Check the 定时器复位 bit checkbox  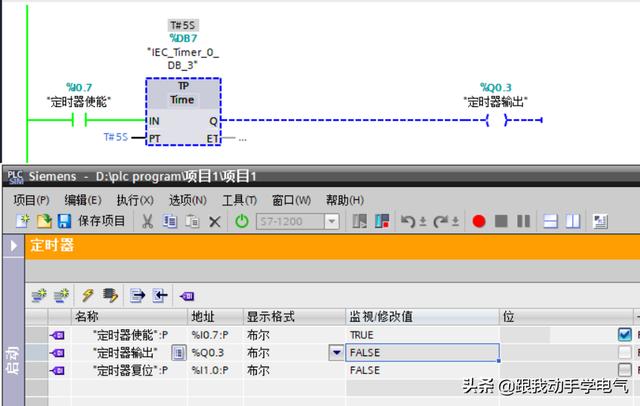[x=624, y=370]
